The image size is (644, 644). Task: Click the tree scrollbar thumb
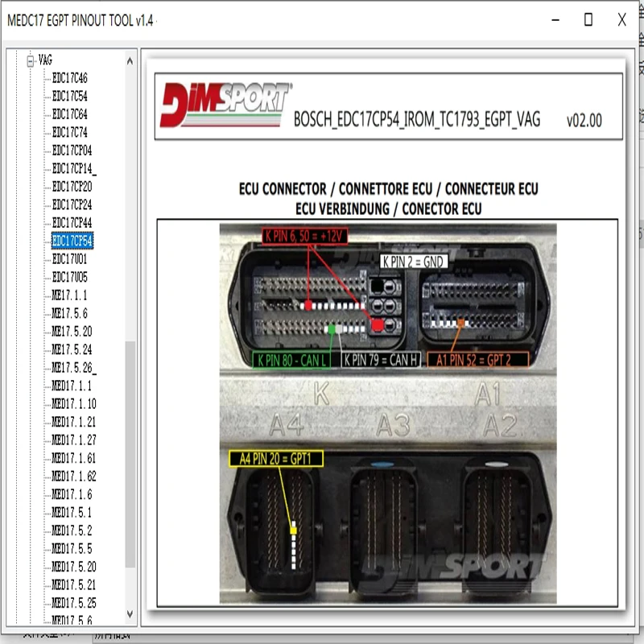(x=130, y=454)
